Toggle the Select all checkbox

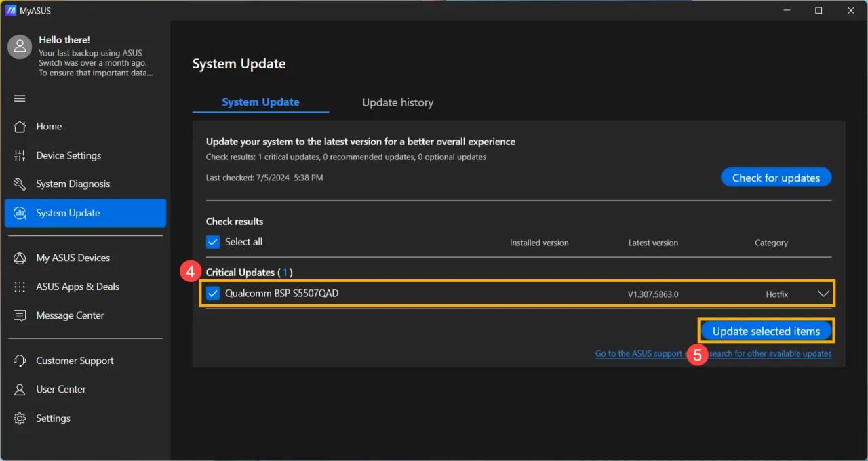213,242
